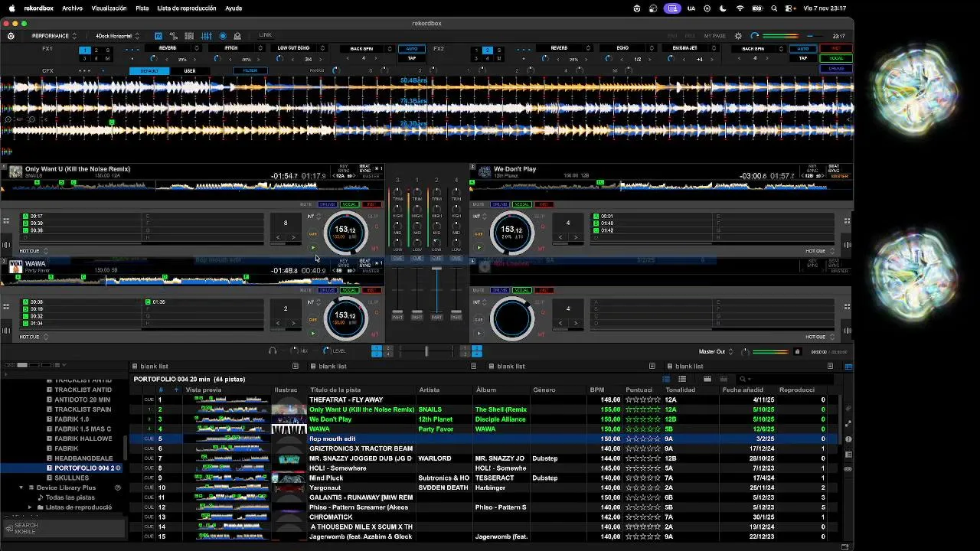
Task: Open the HOT CUE mode dropdown on deck one
Action: point(34,251)
